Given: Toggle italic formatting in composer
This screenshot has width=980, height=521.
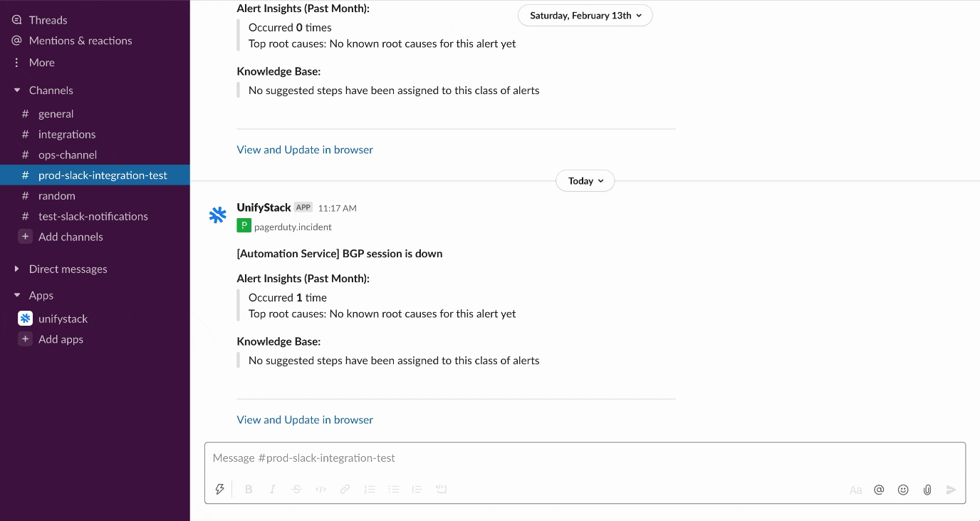Looking at the screenshot, I should [272, 489].
